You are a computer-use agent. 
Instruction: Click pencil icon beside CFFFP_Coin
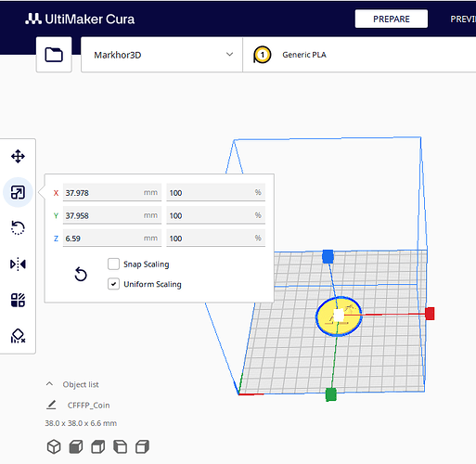click(51, 405)
